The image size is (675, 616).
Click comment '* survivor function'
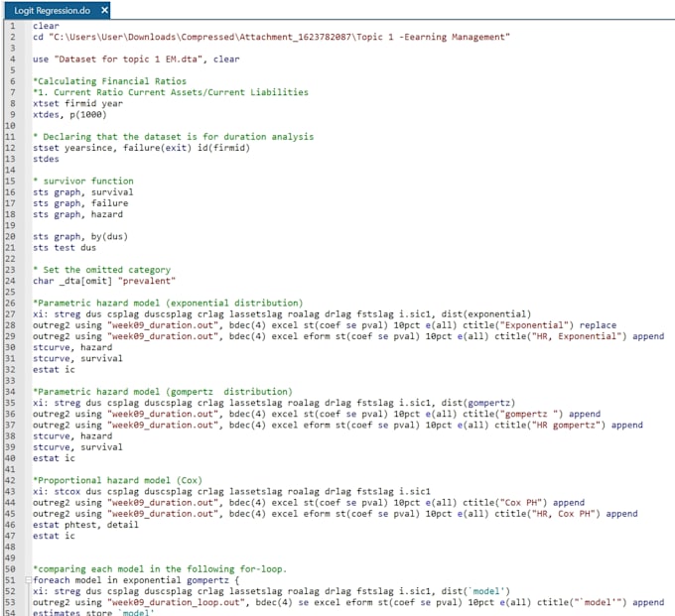(83, 182)
